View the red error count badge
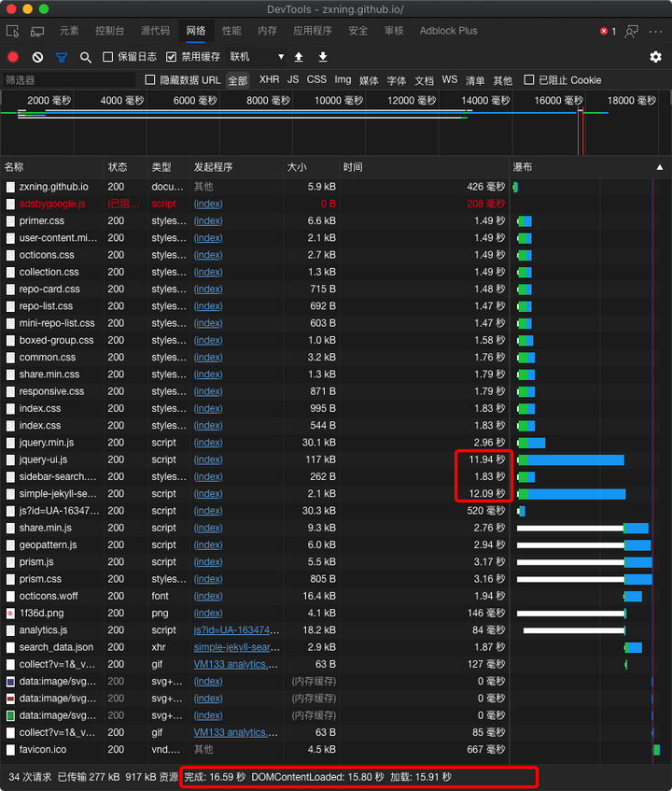This screenshot has width=672, height=791. (x=608, y=31)
